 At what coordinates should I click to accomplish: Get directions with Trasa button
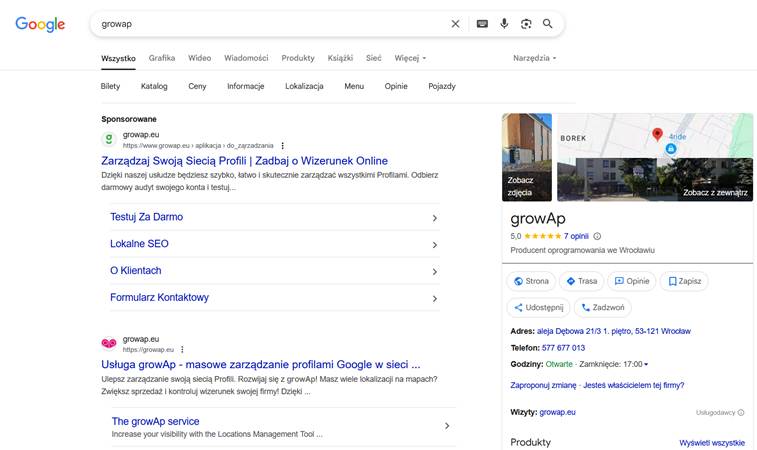point(581,281)
